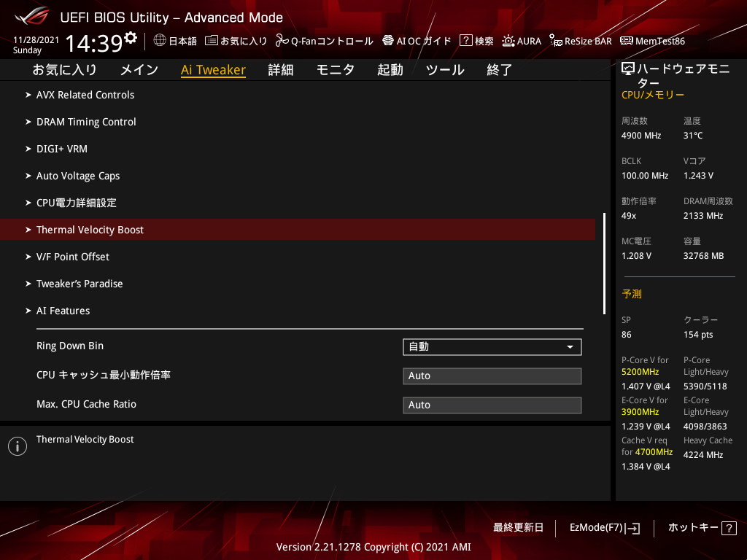This screenshot has width=747, height=560.
Task: Launch MemTest86 icon
Action: (627, 41)
